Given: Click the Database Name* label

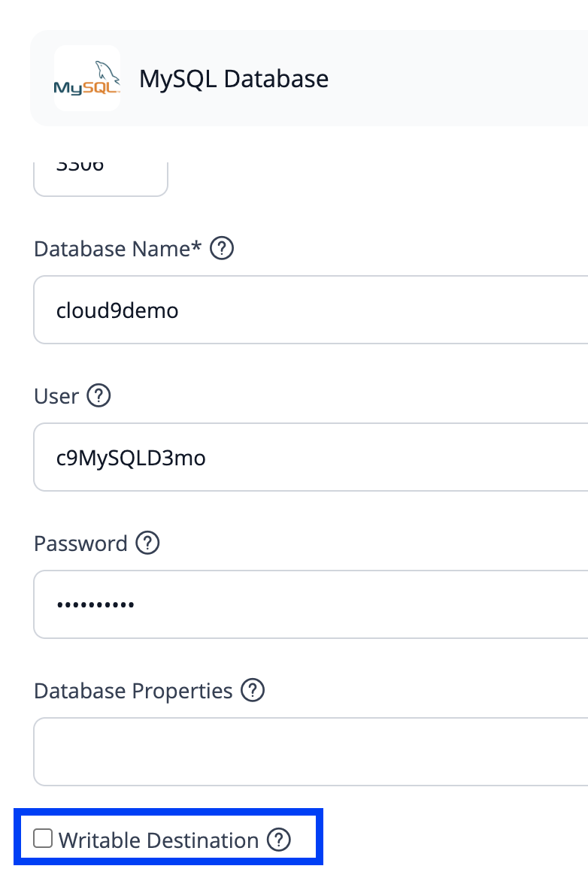Looking at the screenshot, I should click(117, 249).
